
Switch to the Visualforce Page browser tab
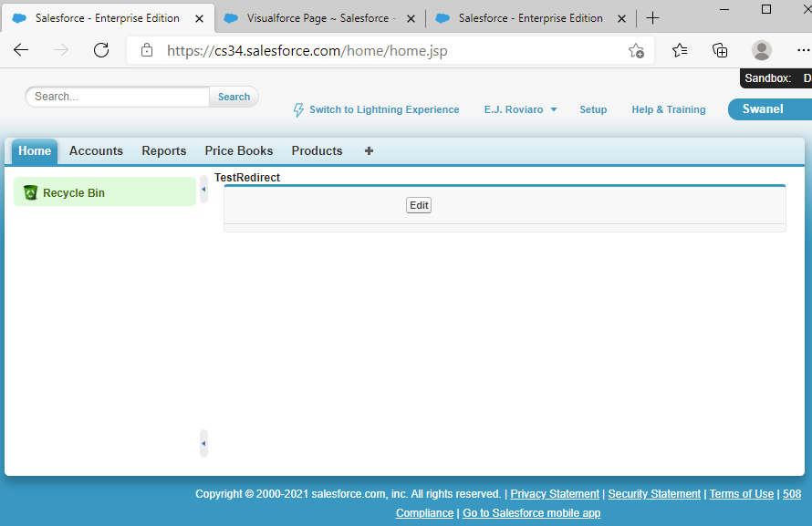pos(319,18)
